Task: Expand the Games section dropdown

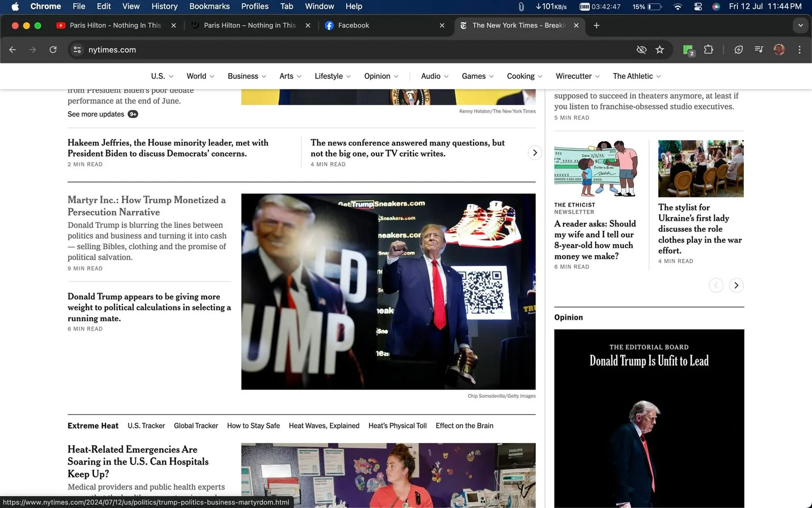Action: point(477,76)
